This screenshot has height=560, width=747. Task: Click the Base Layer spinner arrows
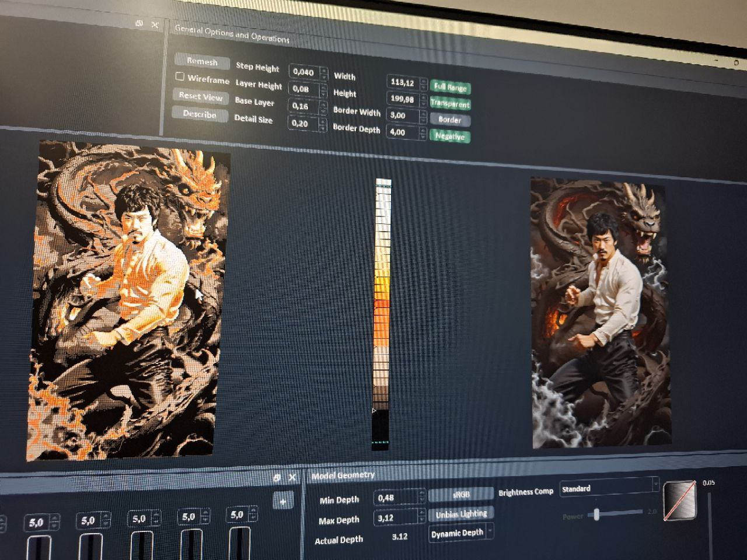(x=323, y=107)
